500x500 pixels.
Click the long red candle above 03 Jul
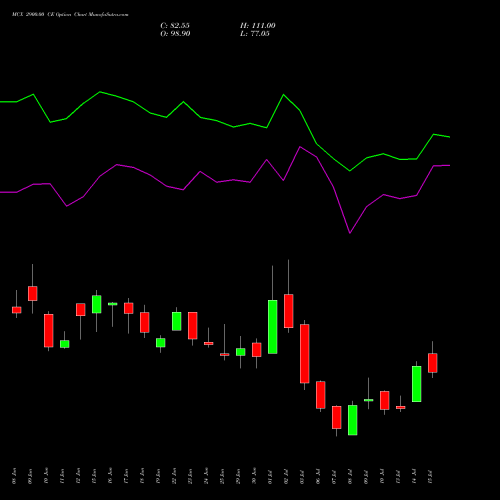tap(305, 354)
